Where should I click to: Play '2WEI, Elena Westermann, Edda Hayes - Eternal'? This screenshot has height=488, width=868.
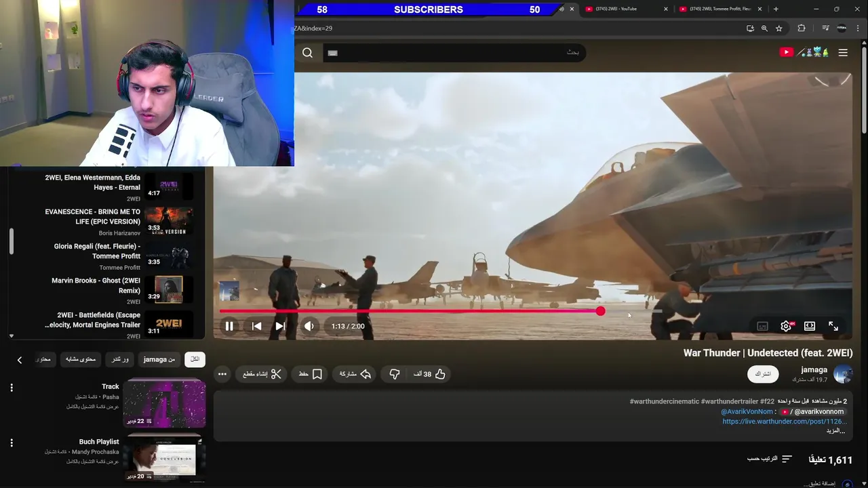102,187
